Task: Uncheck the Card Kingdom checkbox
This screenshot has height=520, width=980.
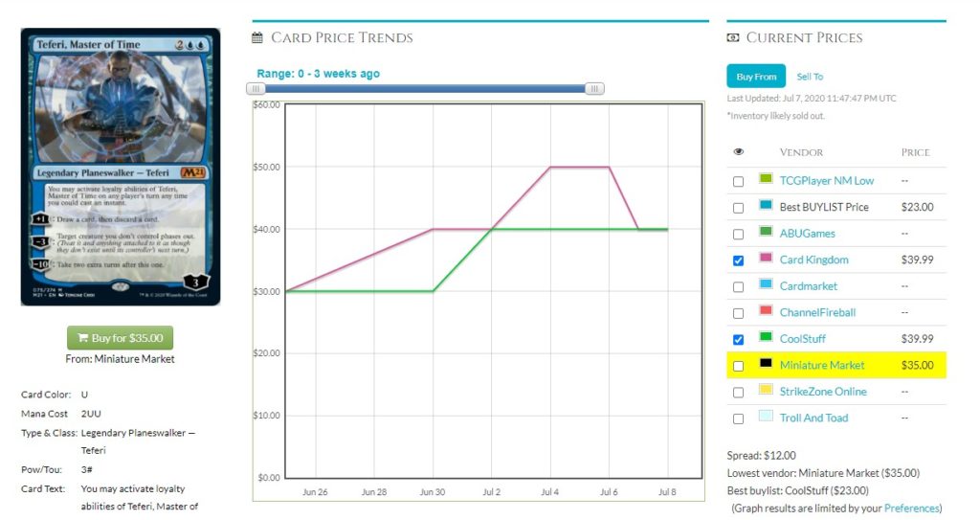Action: tap(738, 260)
